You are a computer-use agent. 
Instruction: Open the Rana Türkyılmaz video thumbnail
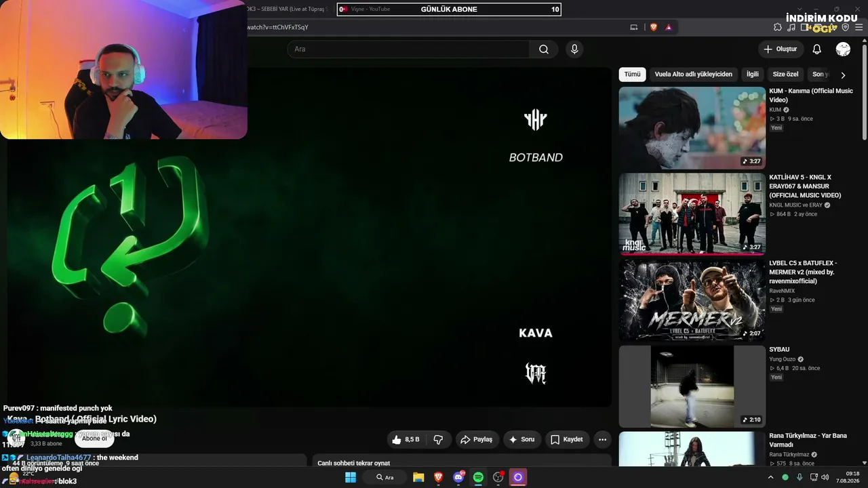coord(692,449)
